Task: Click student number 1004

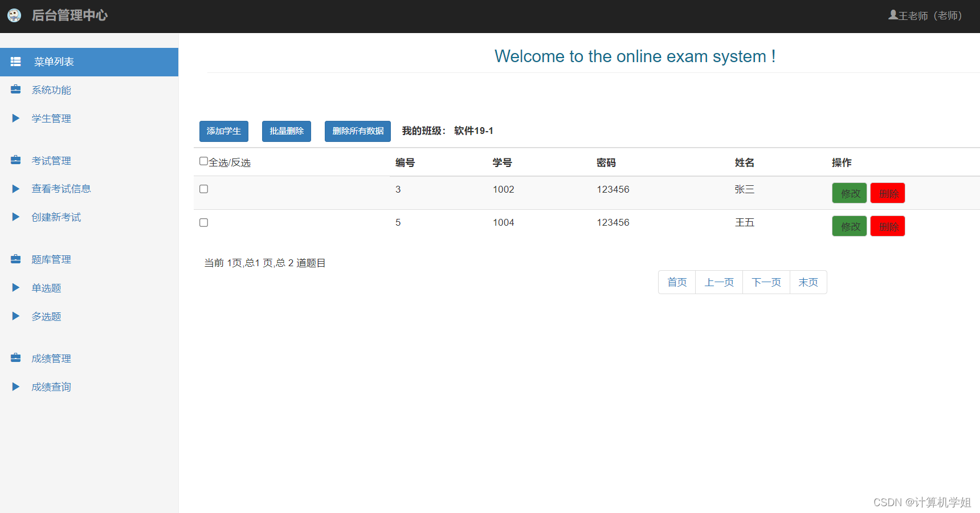Action: point(504,222)
